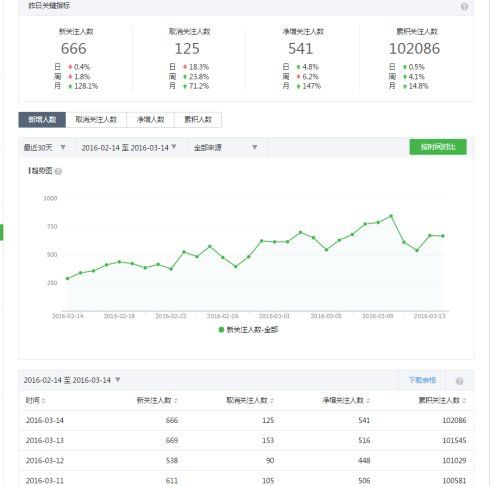Open help icon beside 趋势图 title

[58, 171]
